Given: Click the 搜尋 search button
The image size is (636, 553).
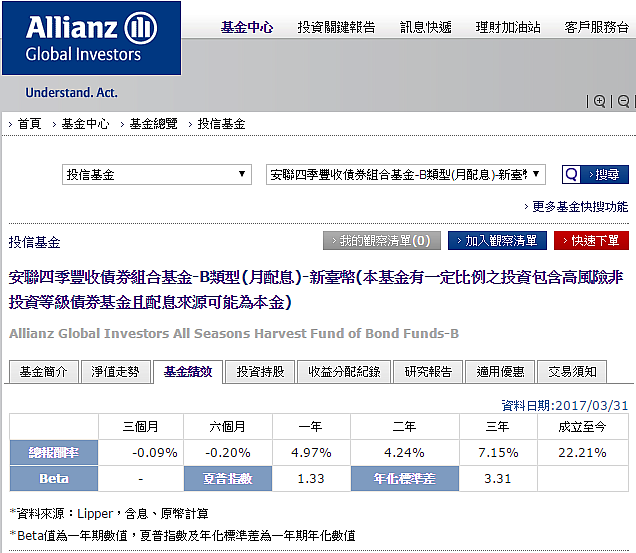Looking at the screenshot, I should [x=604, y=175].
